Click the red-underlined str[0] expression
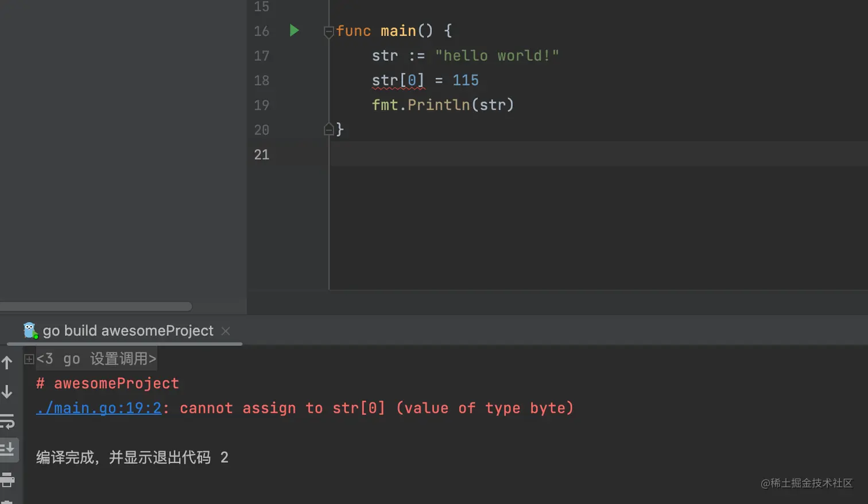The height and width of the screenshot is (504, 868). (x=398, y=80)
